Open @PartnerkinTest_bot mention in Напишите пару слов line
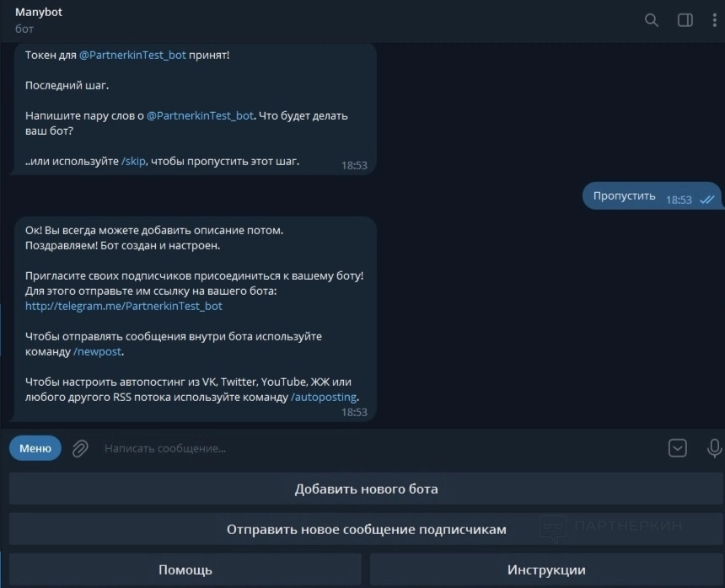Image resolution: width=725 pixels, height=588 pixels. (x=200, y=115)
